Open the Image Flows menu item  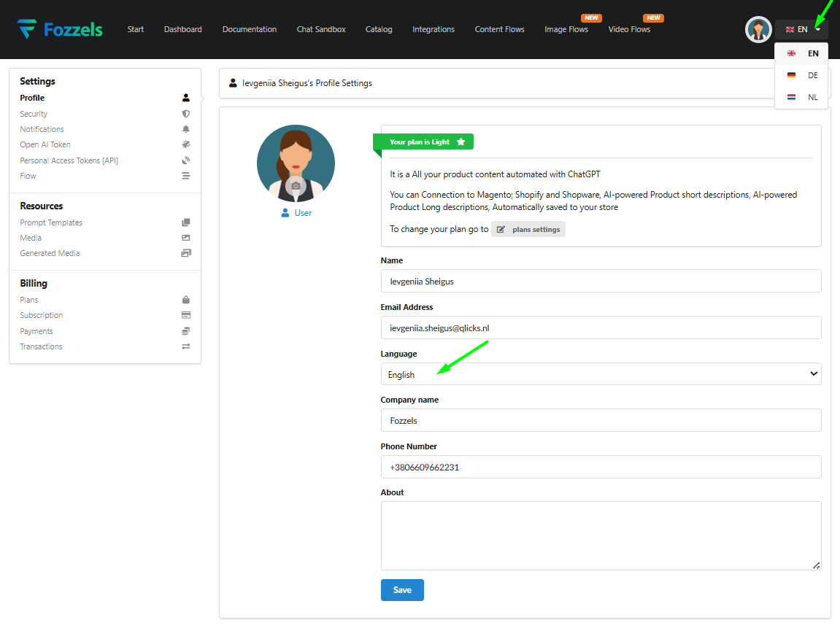pos(566,29)
